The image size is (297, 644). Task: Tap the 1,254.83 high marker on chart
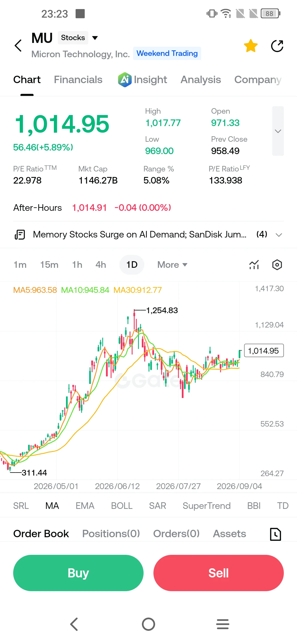coord(162,310)
